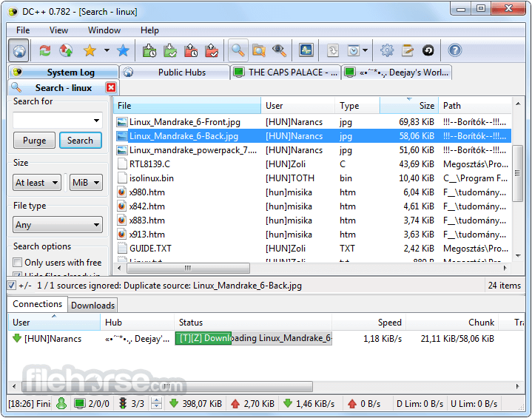Close the Search - linux tab
Image resolution: width=532 pixels, height=418 pixels.
click(111, 87)
